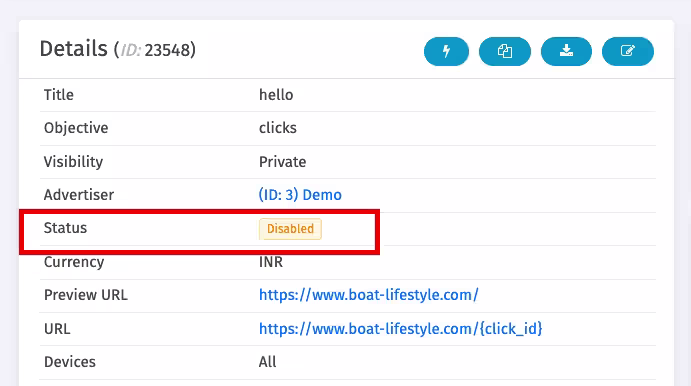Click the 'Objective' row label
This screenshot has height=386, width=691.
76,128
